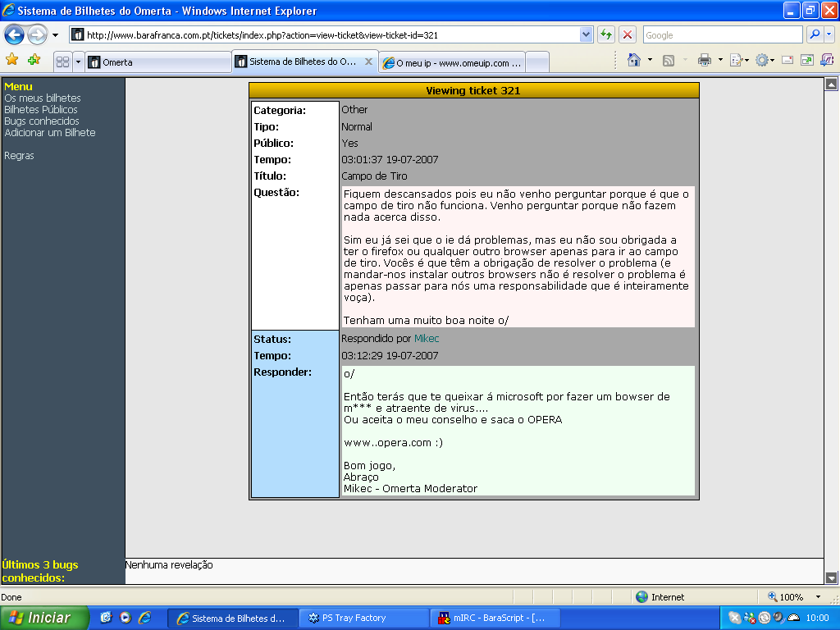Click the Mikec responder link
This screenshot has height=630, width=840.
pos(427,339)
